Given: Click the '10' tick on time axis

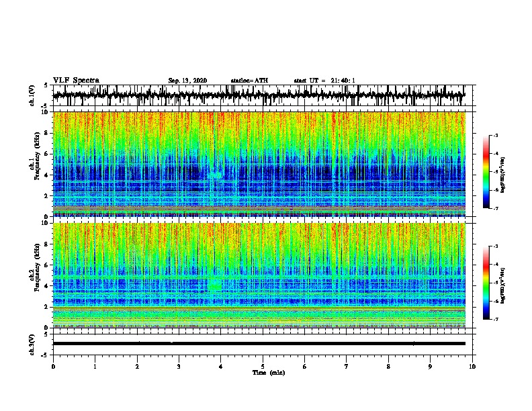Looking at the screenshot, I should click(472, 367).
